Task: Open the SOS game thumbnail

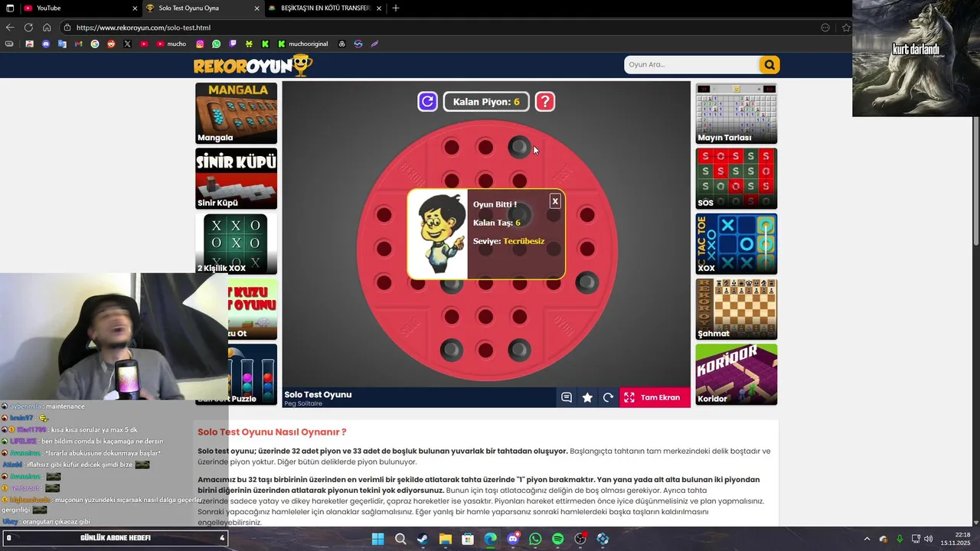Action: click(x=736, y=178)
